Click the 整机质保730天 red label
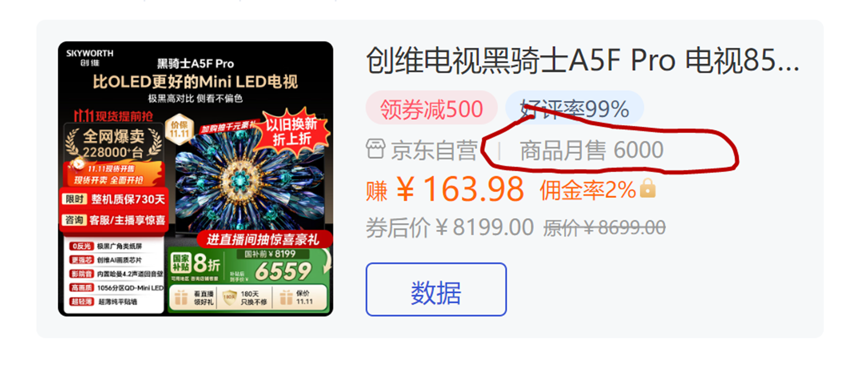 pos(114,199)
